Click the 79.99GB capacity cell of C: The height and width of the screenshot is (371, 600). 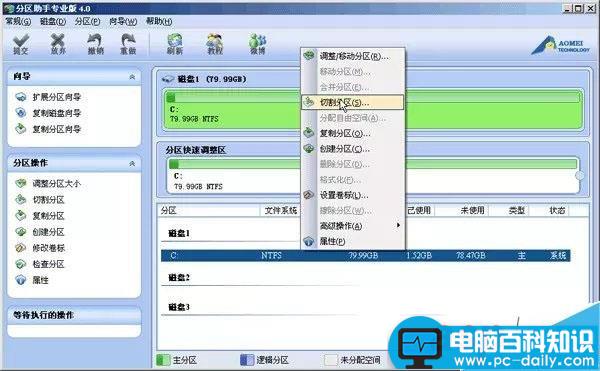coord(363,255)
